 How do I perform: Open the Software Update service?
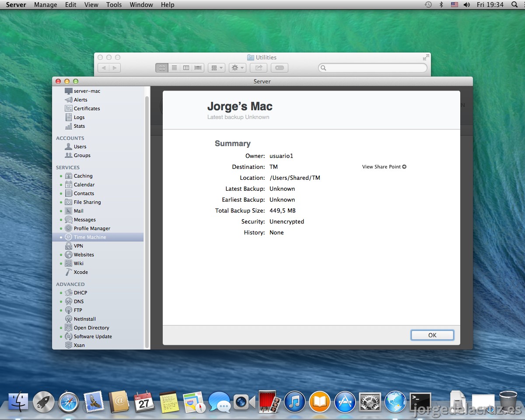point(88,336)
